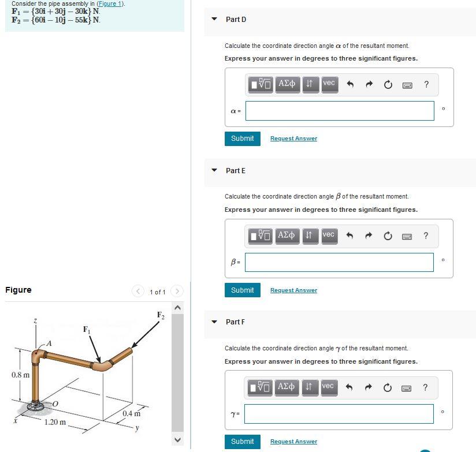The width and height of the screenshot is (476, 452).
Task: Open the Greek symbols ΑΣφ palette
Action: [287, 84]
